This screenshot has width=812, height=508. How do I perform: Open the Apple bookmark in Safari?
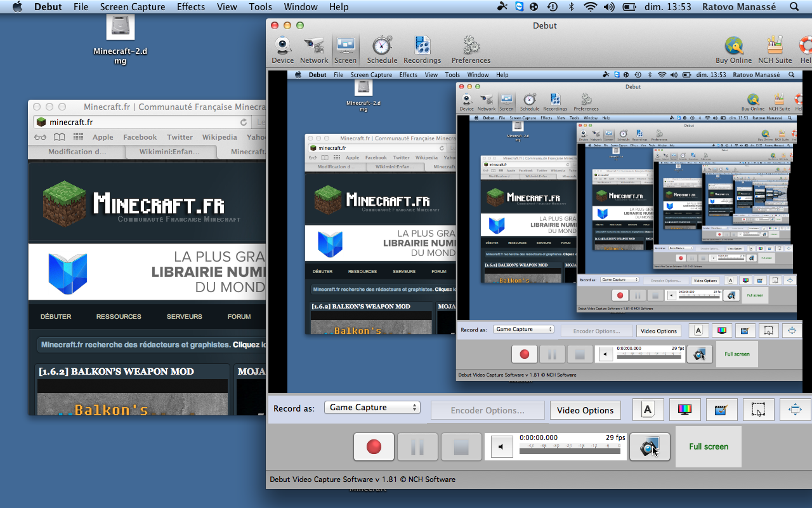(103, 137)
